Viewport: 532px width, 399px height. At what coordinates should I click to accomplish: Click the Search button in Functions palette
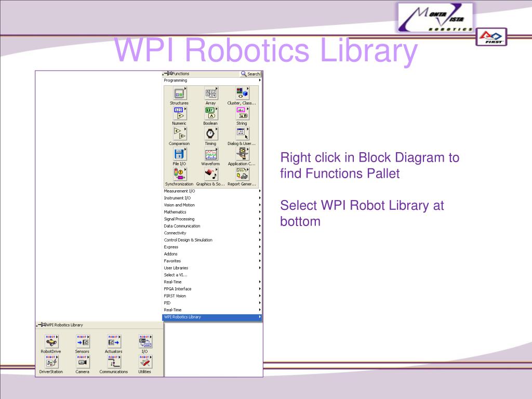250,74
